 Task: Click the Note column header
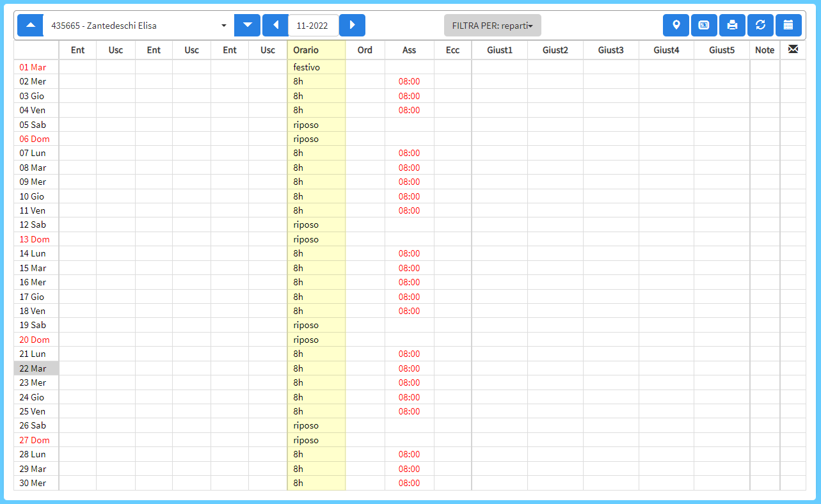tap(764, 50)
